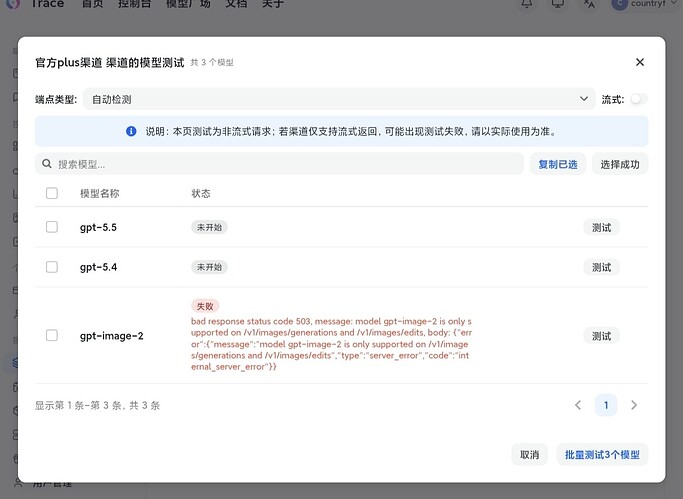Click the monitor theme icon in top bar

[x=558, y=3]
